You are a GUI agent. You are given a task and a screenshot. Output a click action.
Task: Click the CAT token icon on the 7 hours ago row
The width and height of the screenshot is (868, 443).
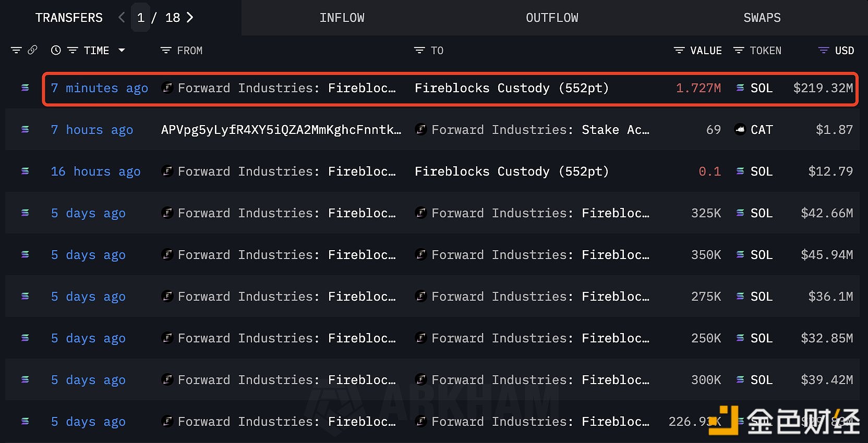coord(740,129)
